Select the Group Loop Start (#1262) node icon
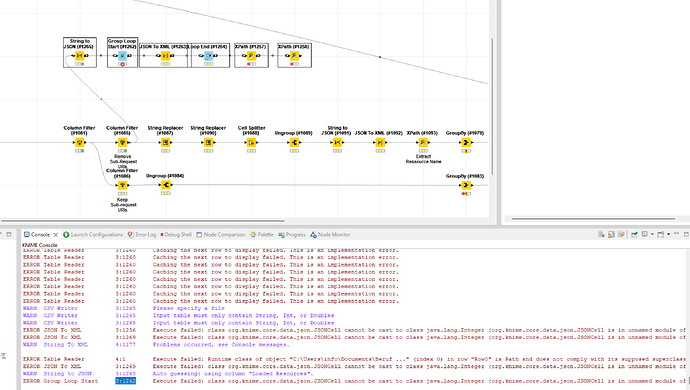 122,56
